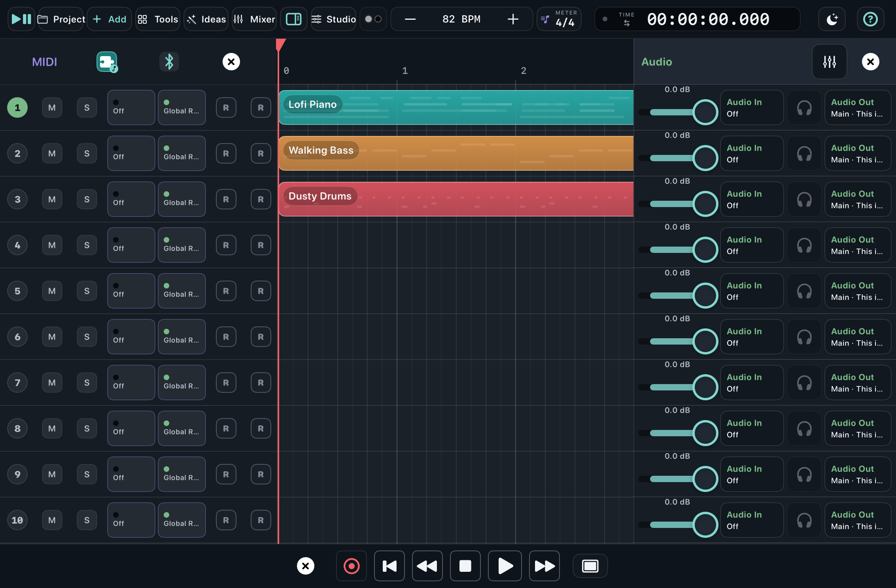Click the Bluetooth MIDI icon

(169, 62)
